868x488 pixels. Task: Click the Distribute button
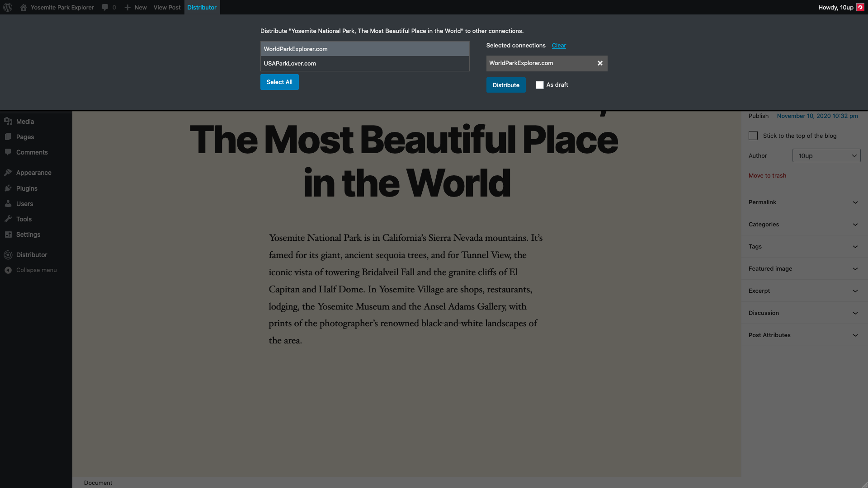[505, 84]
